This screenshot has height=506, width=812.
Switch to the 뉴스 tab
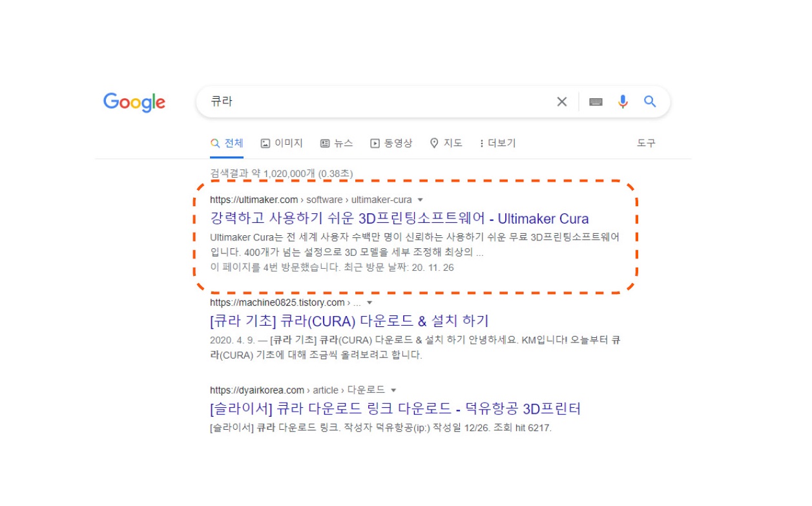[337, 143]
